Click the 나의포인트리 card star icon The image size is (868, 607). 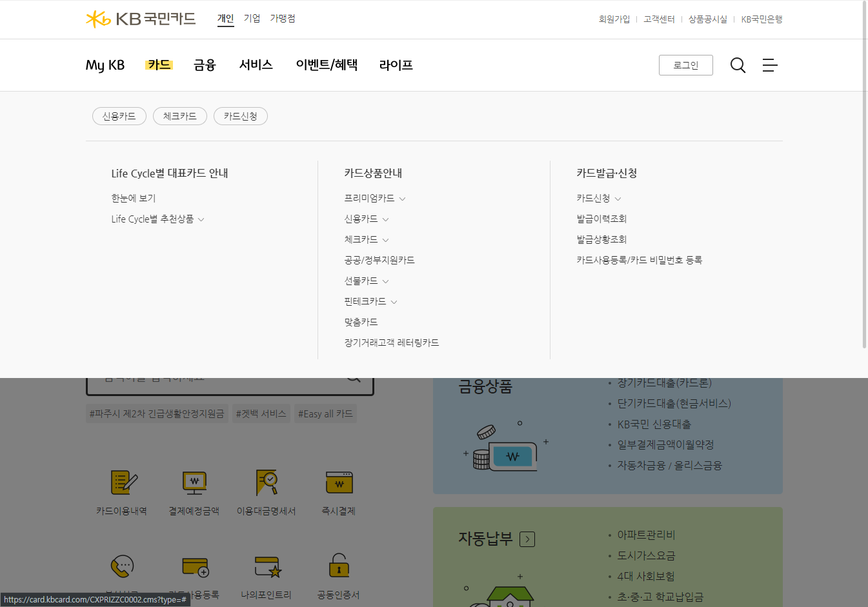click(267, 567)
